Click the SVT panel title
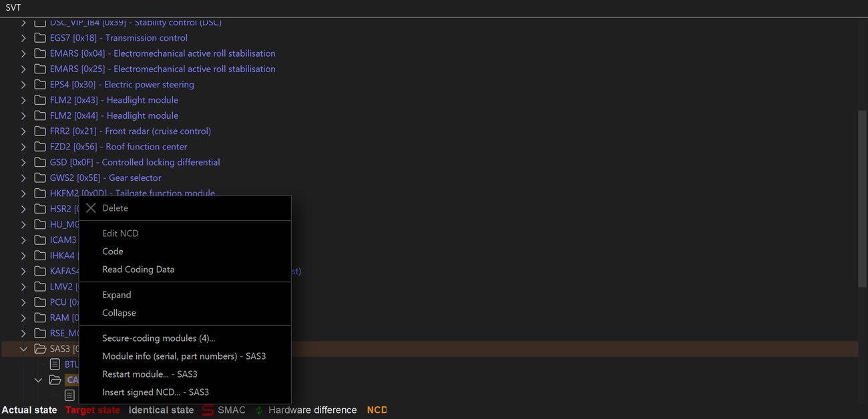 click(x=13, y=7)
